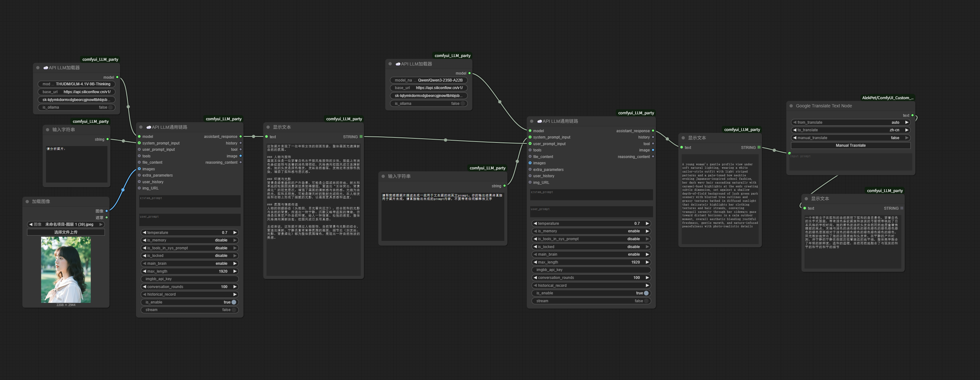
Task: Click the 选择文件上传 upload button
Action: 66,232
